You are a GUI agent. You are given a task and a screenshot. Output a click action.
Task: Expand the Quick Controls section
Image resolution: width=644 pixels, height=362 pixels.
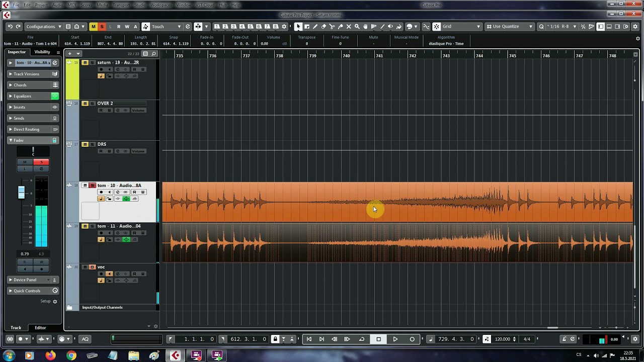33,291
